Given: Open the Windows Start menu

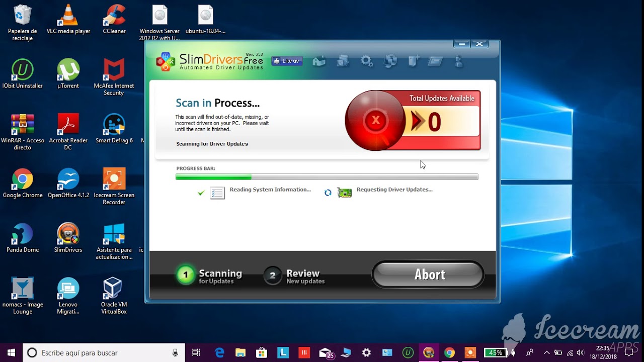Looking at the screenshot, I should pos(11,352).
